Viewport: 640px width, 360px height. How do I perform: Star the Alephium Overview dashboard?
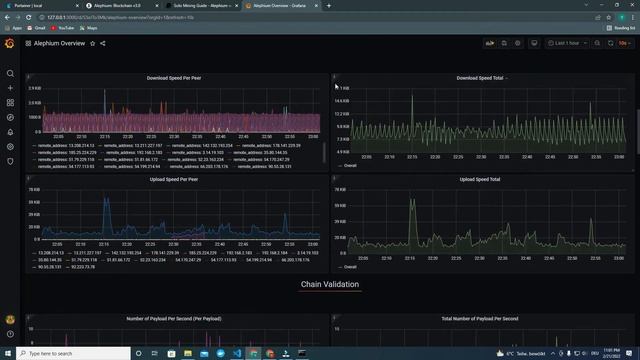(93, 43)
